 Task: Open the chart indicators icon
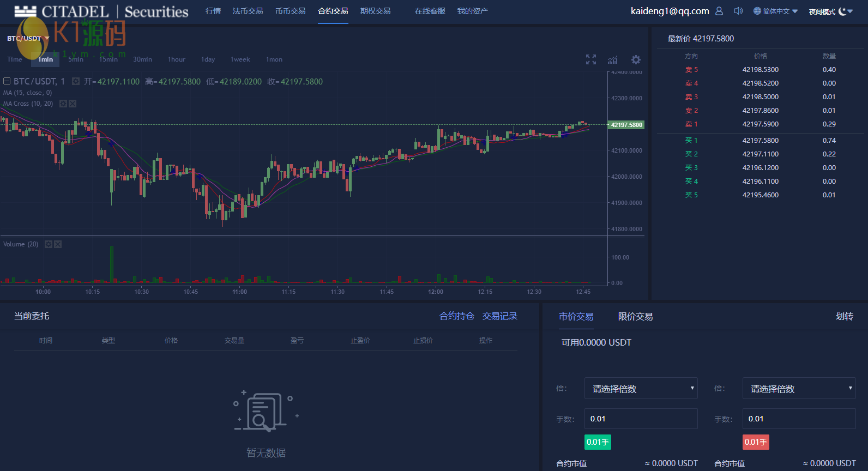coord(613,59)
